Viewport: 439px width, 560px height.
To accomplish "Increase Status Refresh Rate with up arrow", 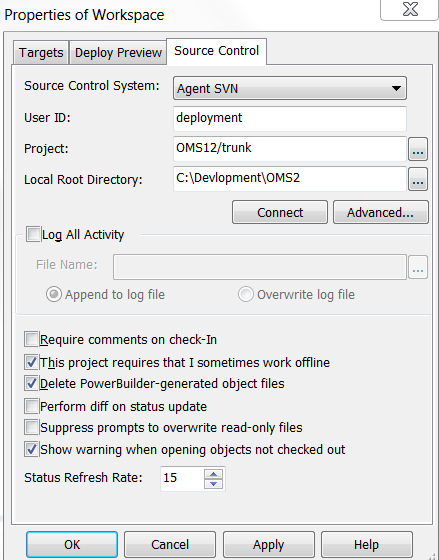I will tap(213, 474).
